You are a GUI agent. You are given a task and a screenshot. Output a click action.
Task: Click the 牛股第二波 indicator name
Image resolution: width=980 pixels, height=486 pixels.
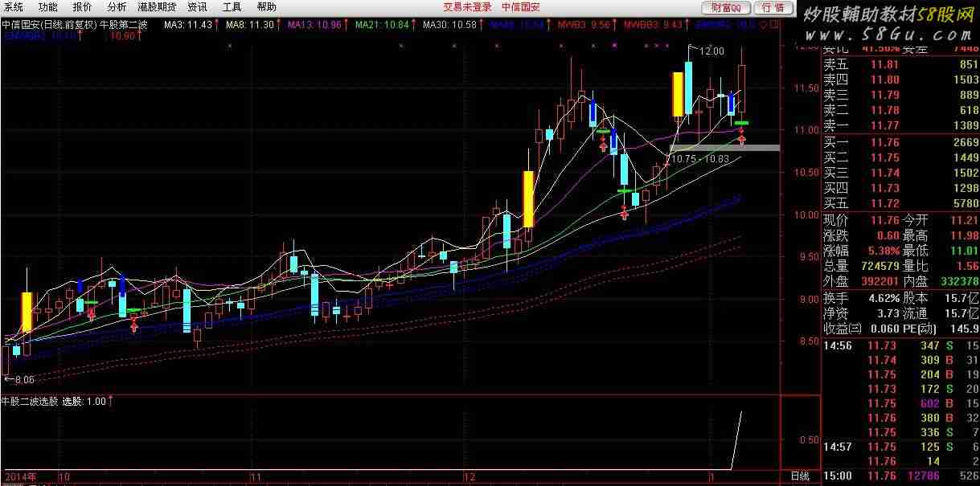click(x=124, y=25)
